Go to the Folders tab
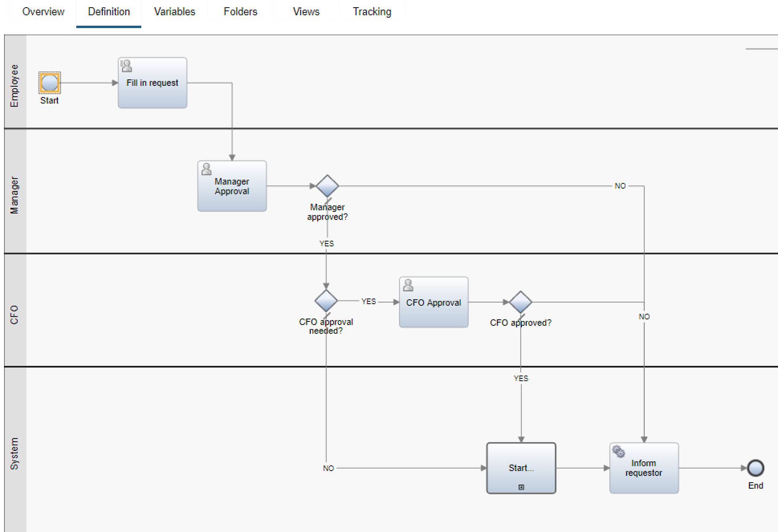This screenshot has height=532, width=778. tap(240, 12)
